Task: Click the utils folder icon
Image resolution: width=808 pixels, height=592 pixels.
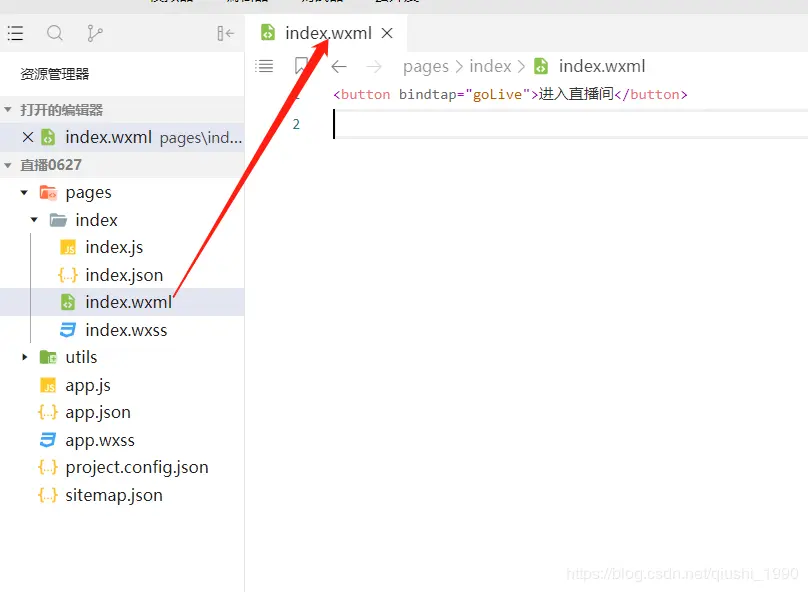Action: point(48,357)
